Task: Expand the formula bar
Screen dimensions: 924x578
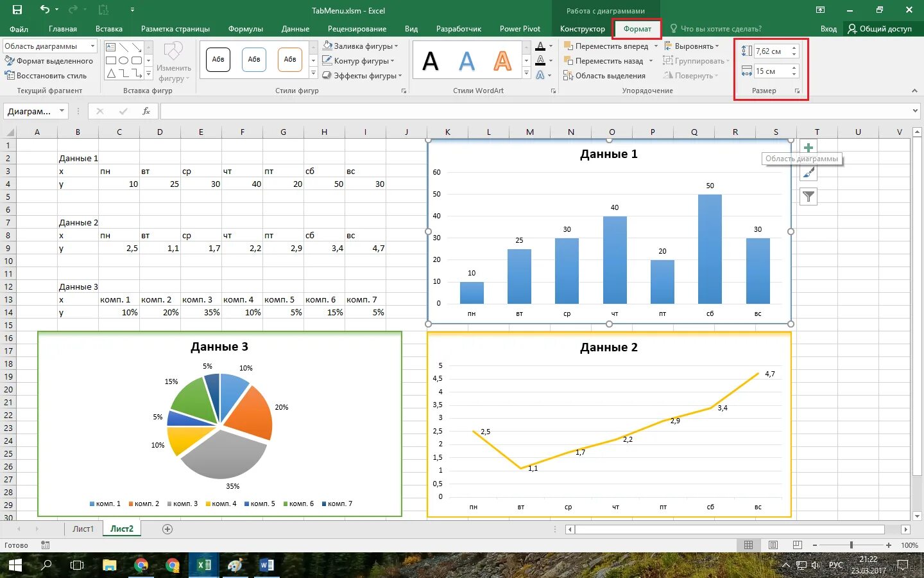Action: click(x=916, y=111)
